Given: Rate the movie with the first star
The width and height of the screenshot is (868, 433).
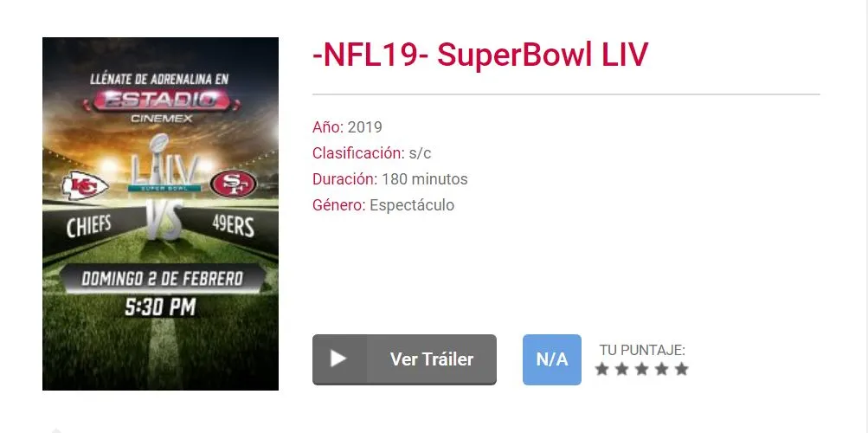Looking at the screenshot, I should click(x=601, y=369).
